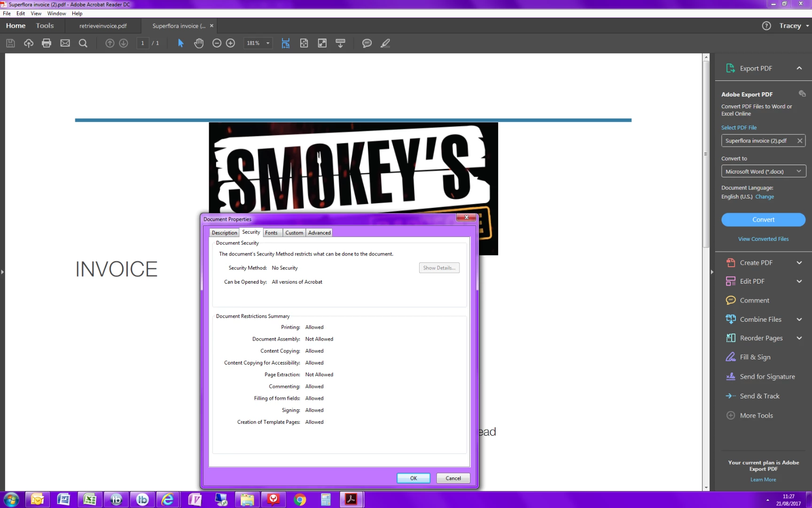Click the help question mark icon

tap(766, 26)
